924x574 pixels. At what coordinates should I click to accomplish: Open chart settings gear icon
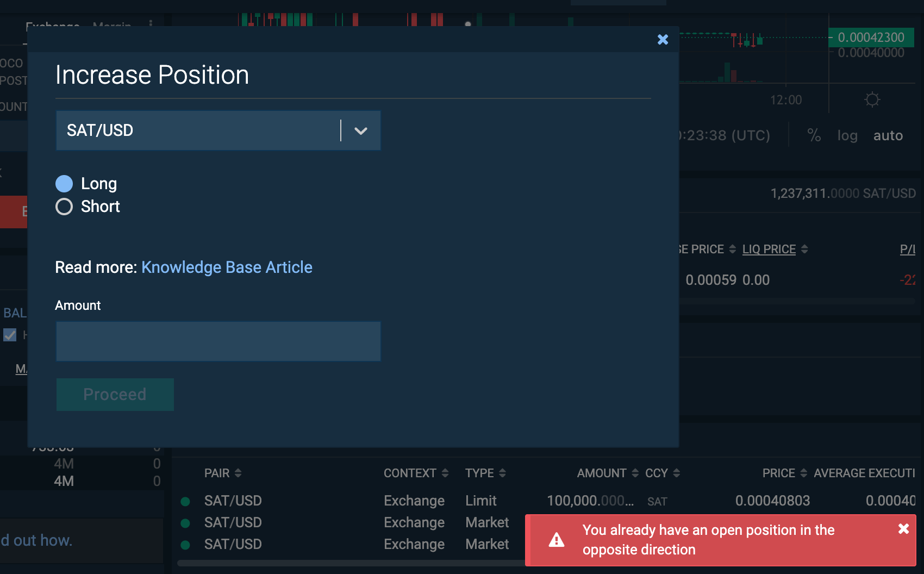872,99
